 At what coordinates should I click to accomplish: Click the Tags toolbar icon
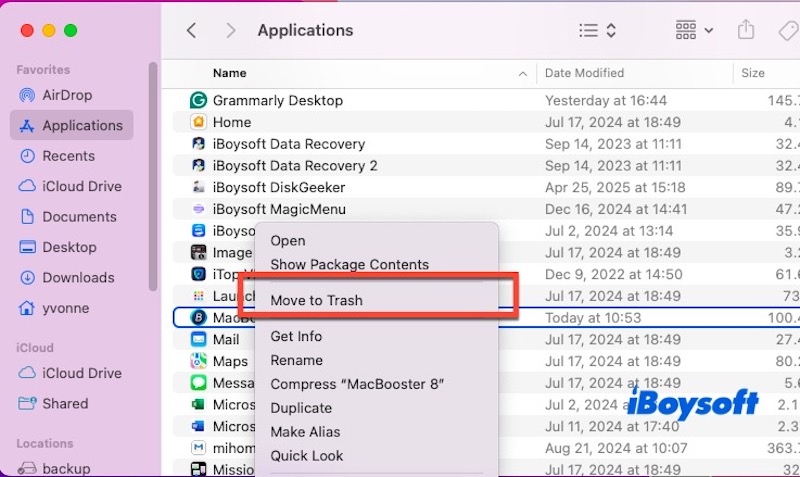(787, 30)
